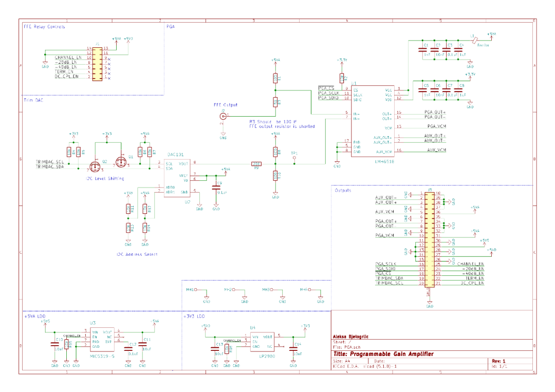Click capacitor C11 on U3 output
Screen dimensions: 555x392
point(143,344)
